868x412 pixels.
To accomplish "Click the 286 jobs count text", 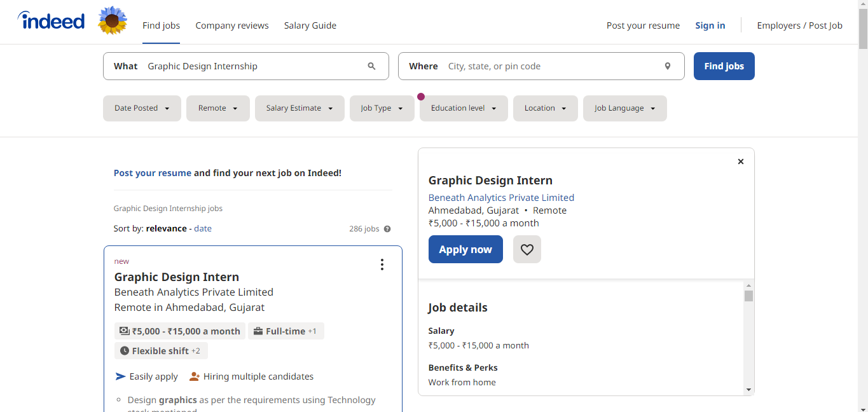I will [364, 229].
